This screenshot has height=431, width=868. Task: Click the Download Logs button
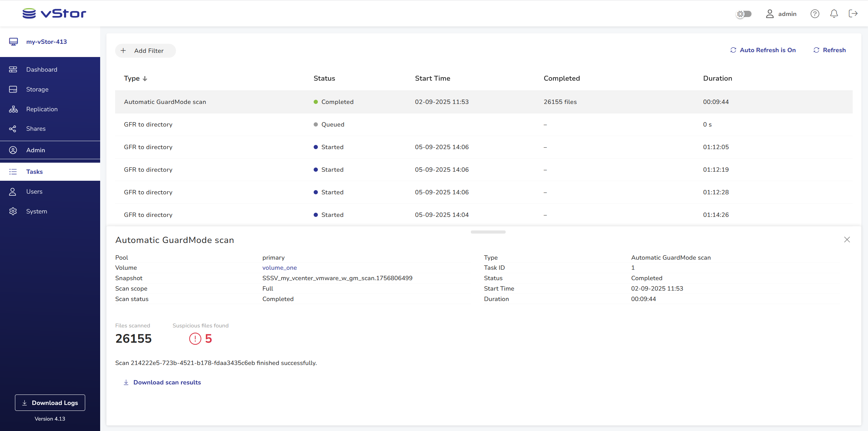(x=50, y=402)
